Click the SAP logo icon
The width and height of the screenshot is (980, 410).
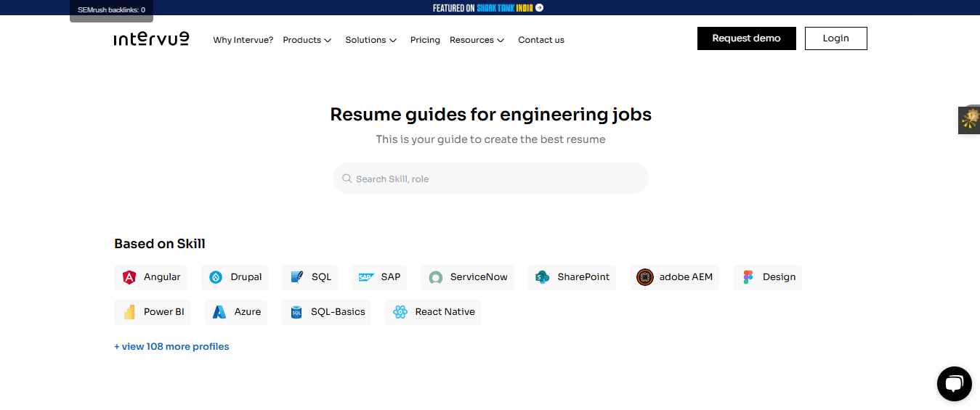(x=366, y=277)
